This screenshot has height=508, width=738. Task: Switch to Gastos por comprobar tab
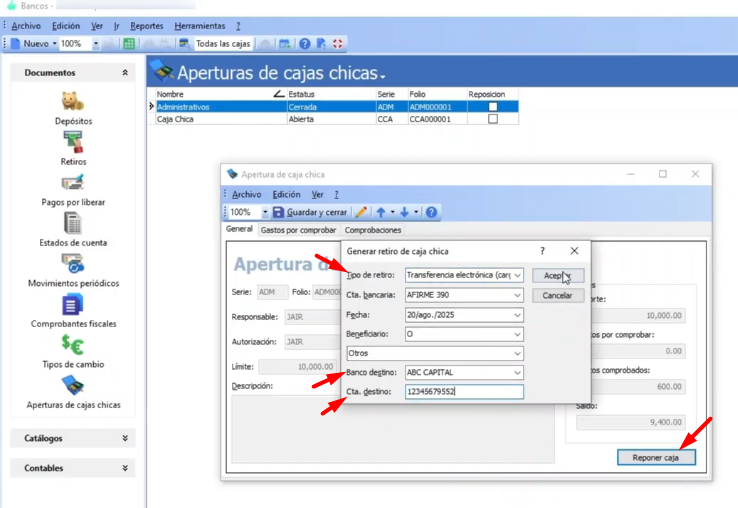298,230
